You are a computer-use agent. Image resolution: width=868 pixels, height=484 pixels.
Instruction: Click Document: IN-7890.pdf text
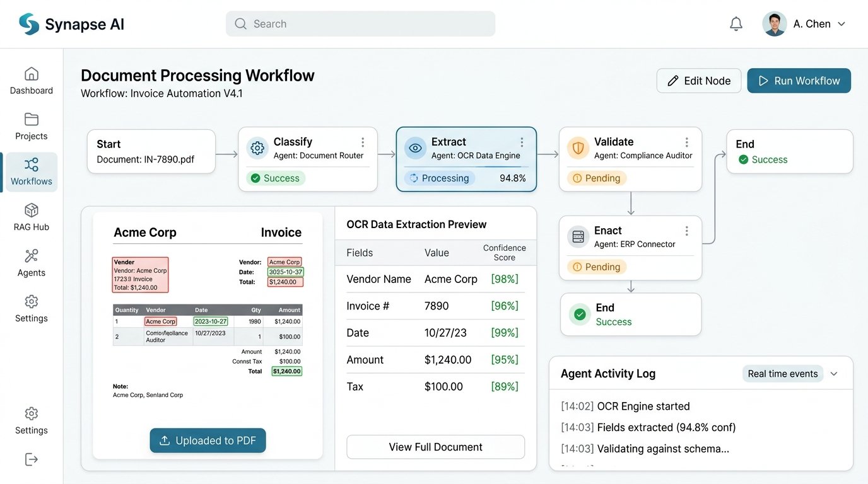pos(146,159)
